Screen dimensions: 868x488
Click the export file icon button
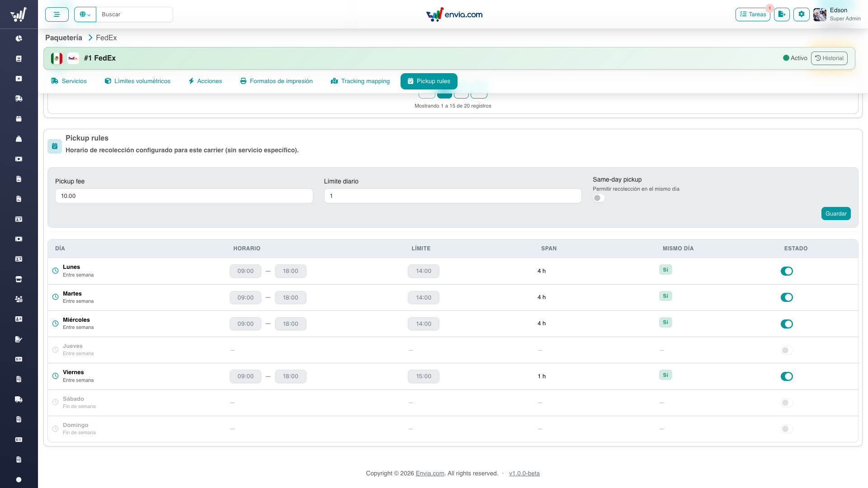point(782,14)
